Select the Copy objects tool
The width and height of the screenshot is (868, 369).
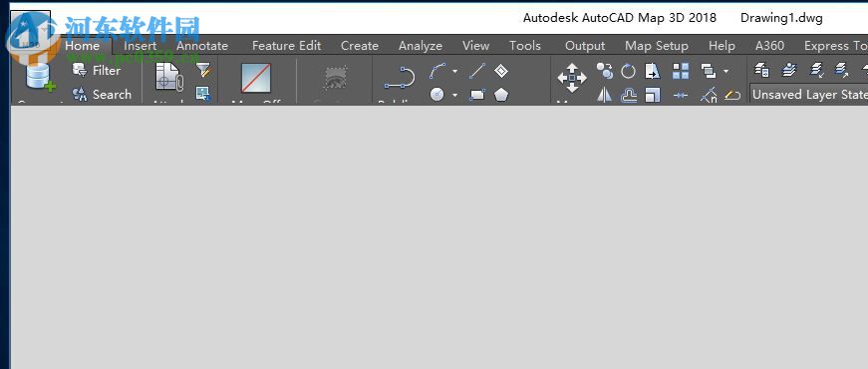[x=605, y=71]
